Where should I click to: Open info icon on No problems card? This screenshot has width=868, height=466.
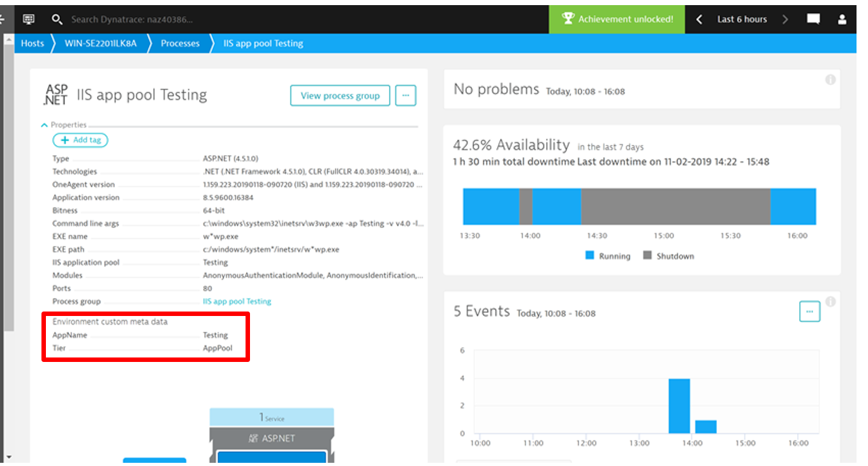click(x=830, y=80)
